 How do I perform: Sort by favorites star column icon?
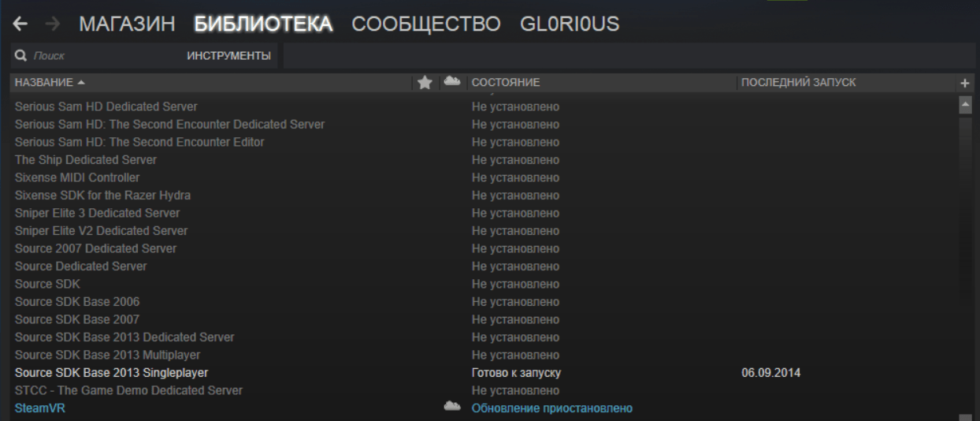[x=425, y=82]
